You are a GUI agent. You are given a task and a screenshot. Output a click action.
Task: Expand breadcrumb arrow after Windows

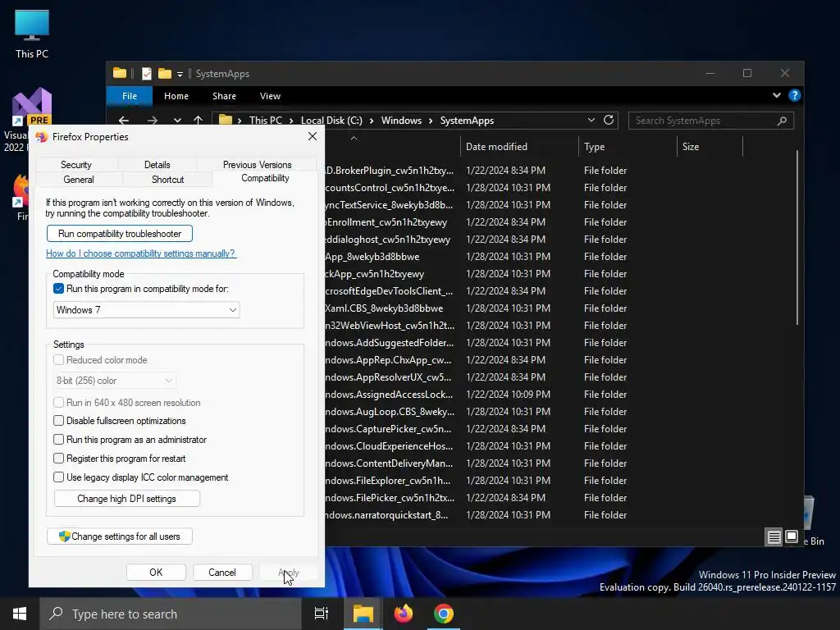(430, 121)
